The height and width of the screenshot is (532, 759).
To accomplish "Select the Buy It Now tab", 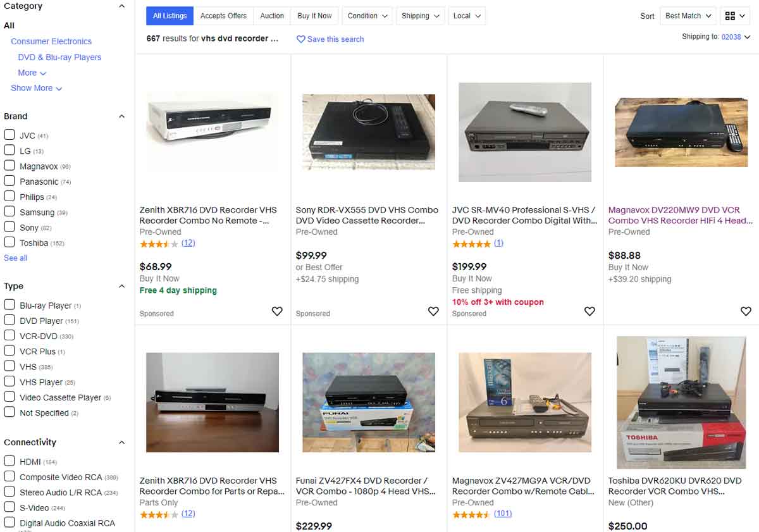I will (x=314, y=16).
